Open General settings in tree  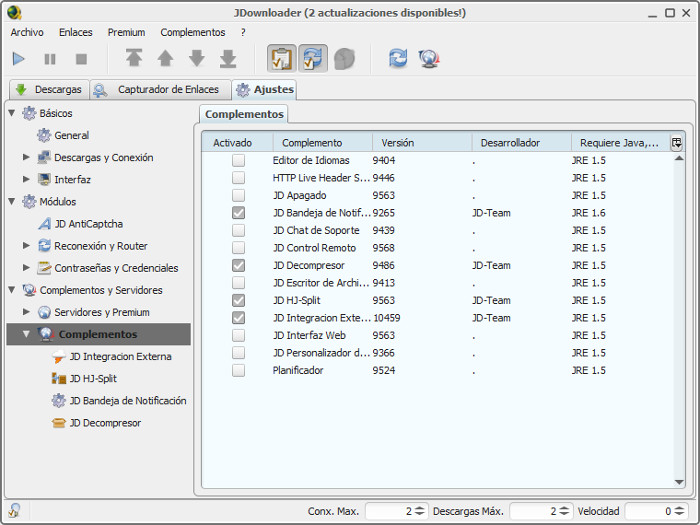pos(63,135)
